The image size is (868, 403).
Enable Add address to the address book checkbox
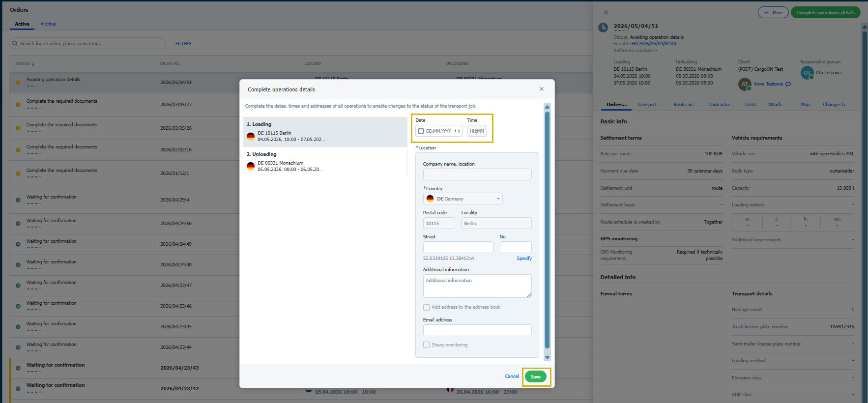(426, 307)
